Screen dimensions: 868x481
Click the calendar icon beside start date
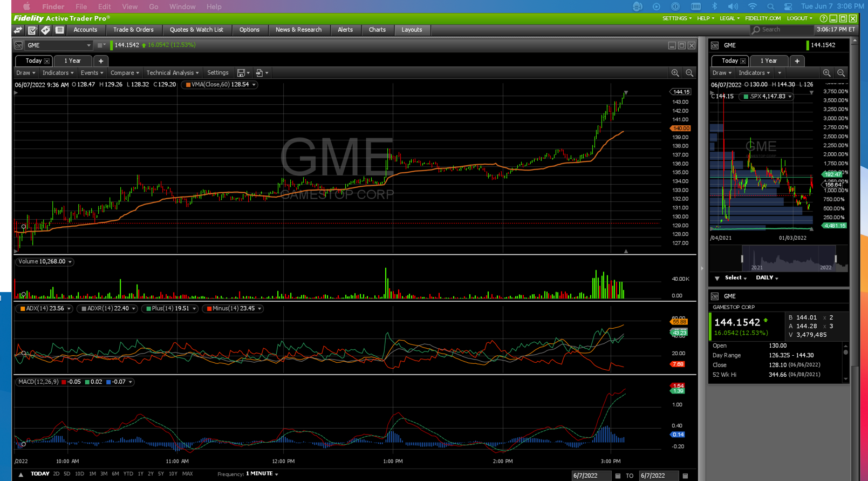[x=618, y=476]
